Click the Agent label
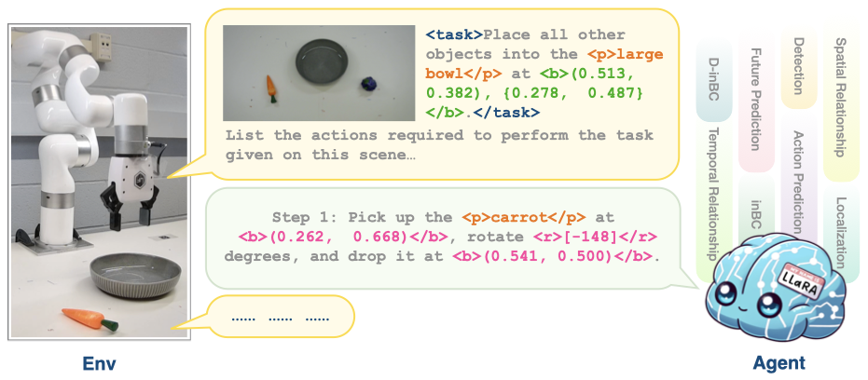The width and height of the screenshot is (868, 380). (x=778, y=362)
